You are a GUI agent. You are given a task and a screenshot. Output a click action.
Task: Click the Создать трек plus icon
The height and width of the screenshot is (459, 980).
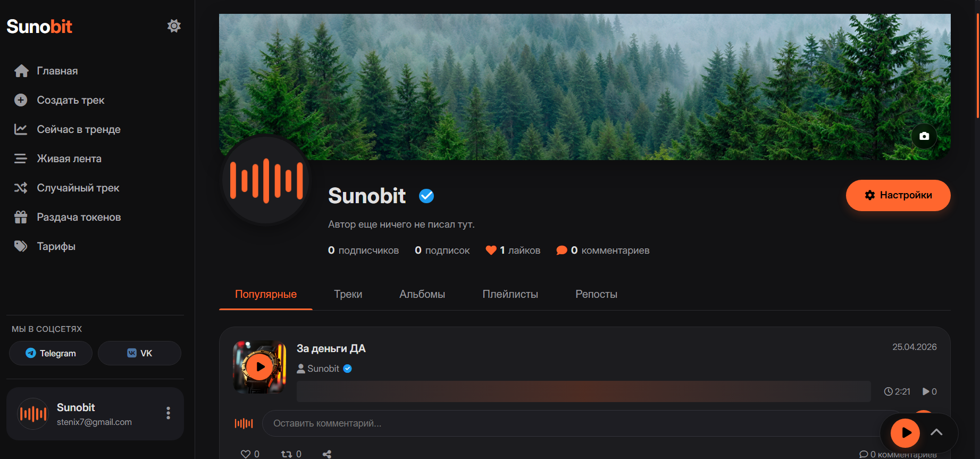21,100
